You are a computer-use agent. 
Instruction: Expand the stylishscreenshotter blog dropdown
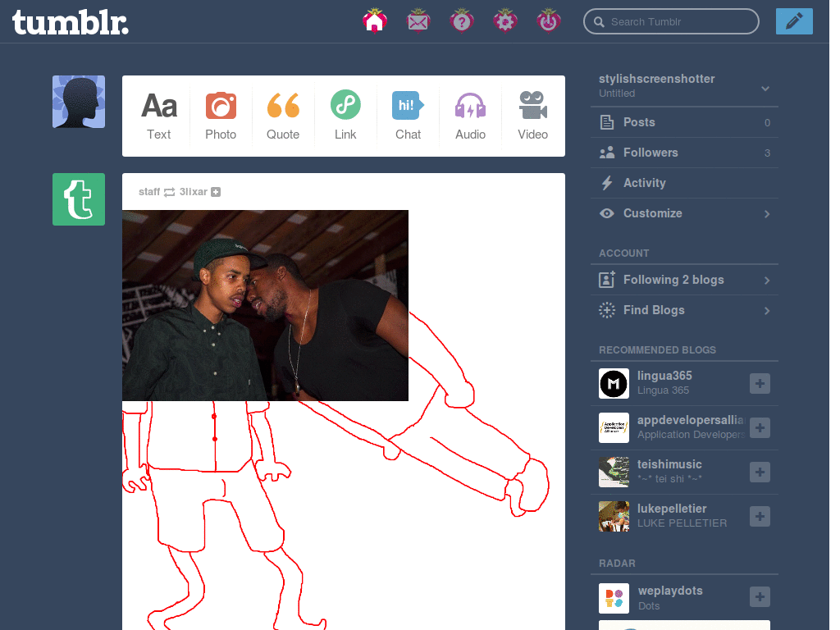765,89
